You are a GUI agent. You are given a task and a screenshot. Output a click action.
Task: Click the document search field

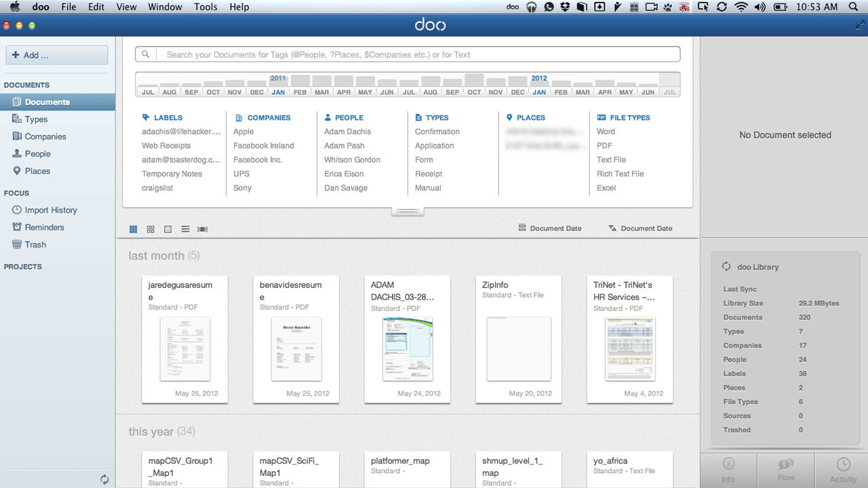pyautogui.click(x=408, y=54)
